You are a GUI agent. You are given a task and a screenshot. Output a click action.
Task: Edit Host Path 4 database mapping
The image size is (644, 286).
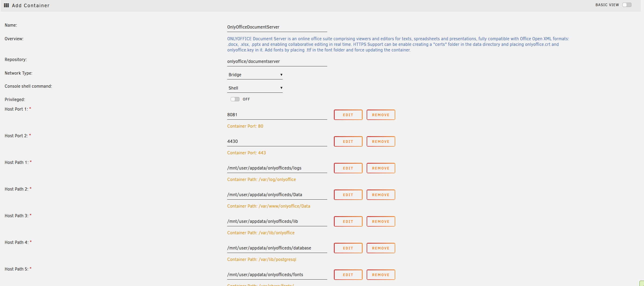click(x=348, y=248)
